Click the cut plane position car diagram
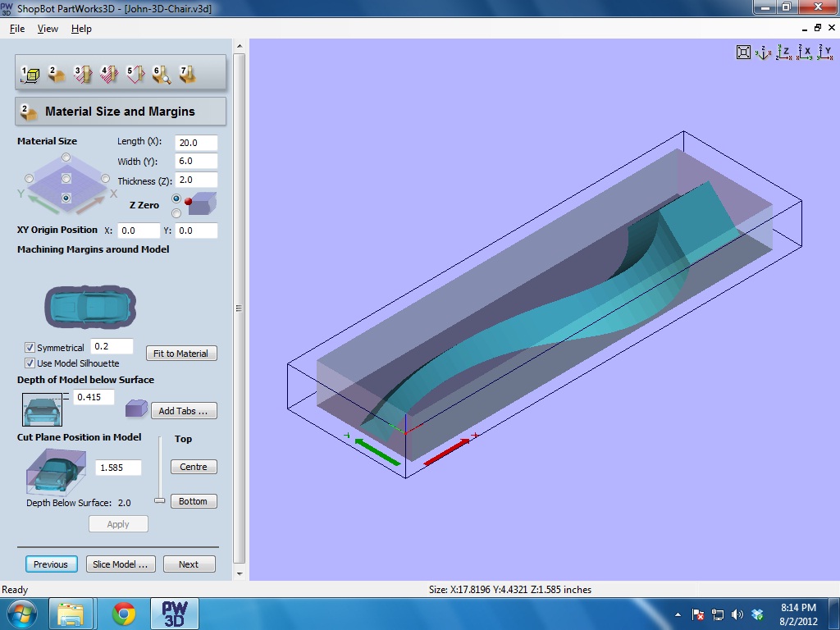The width and height of the screenshot is (840, 630). (x=56, y=472)
